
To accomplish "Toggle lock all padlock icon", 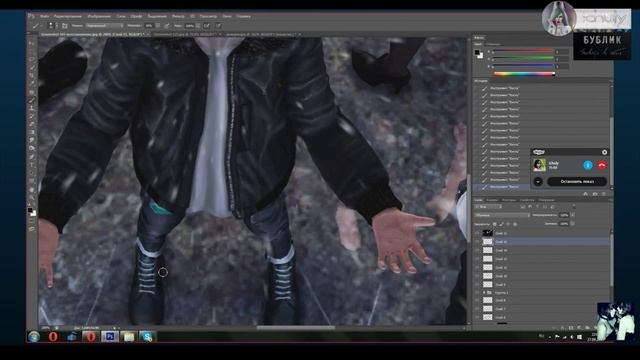I will pos(515,224).
